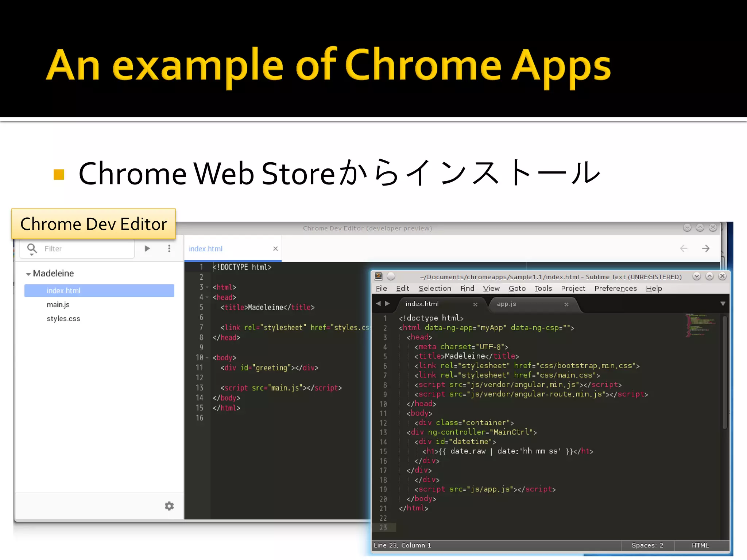Open the Preferences menu in Sublime Text
The image size is (747, 560).
coord(616,288)
